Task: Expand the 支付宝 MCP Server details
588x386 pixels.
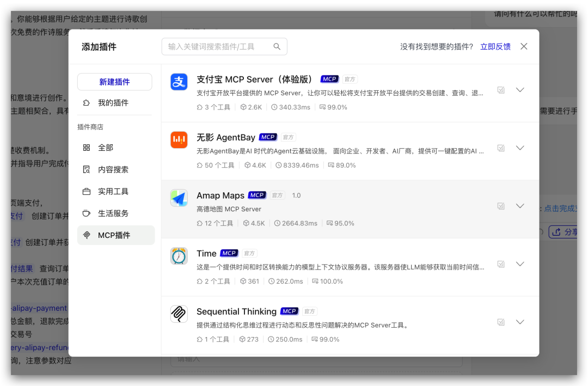Action: coord(520,90)
